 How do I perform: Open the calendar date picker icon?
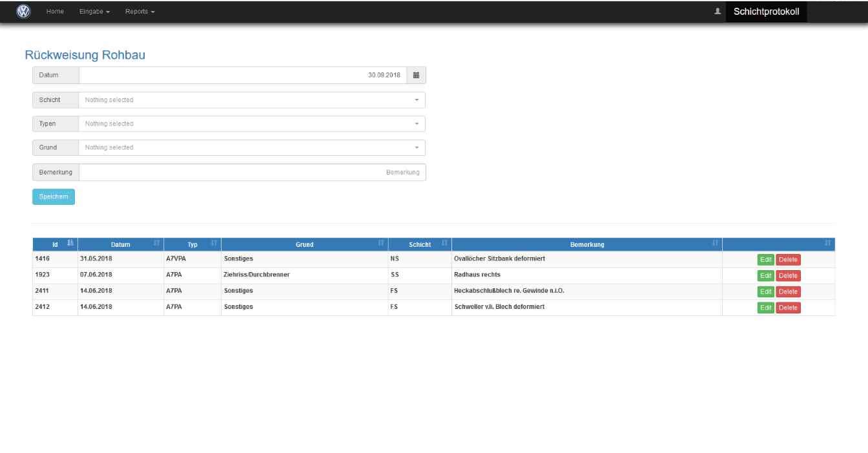416,76
